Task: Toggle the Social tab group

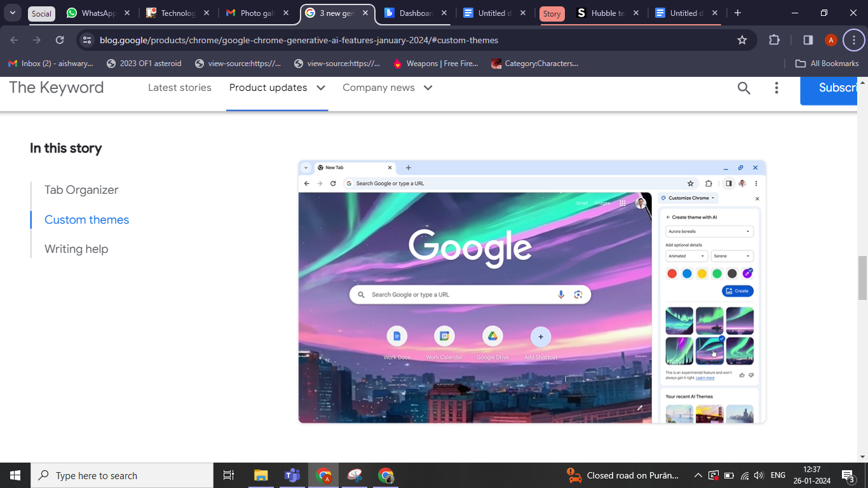Action: coord(41,13)
